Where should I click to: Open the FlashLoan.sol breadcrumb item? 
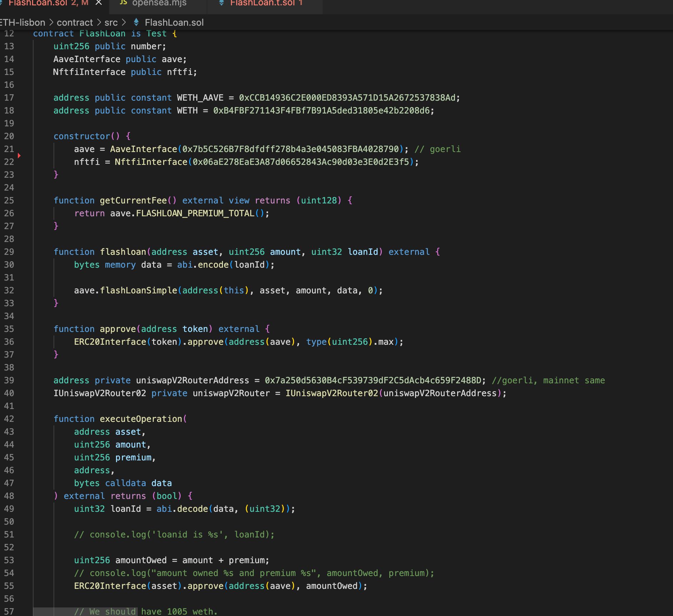(174, 22)
